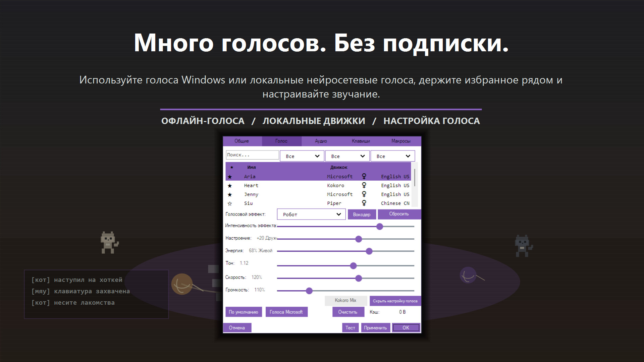The image size is (644, 362).
Task: Mark Siu voice as favorite with empty star
Action: [230, 203]
